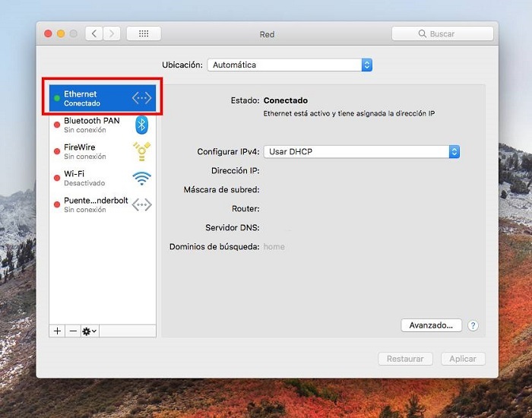
Task: Click the Avanzado button
Action: point(431,325)
